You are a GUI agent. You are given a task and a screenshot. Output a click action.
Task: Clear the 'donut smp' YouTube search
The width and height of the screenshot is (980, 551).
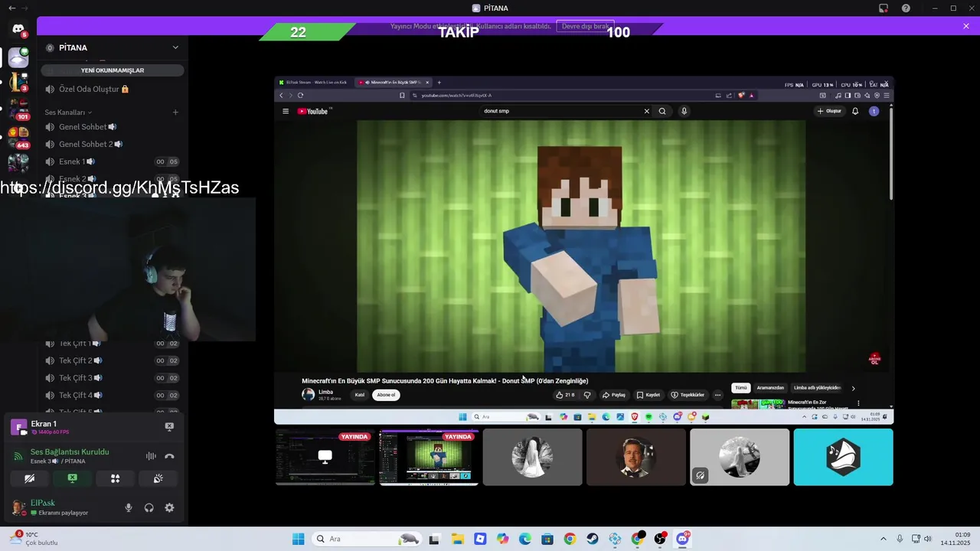[646, 111]
